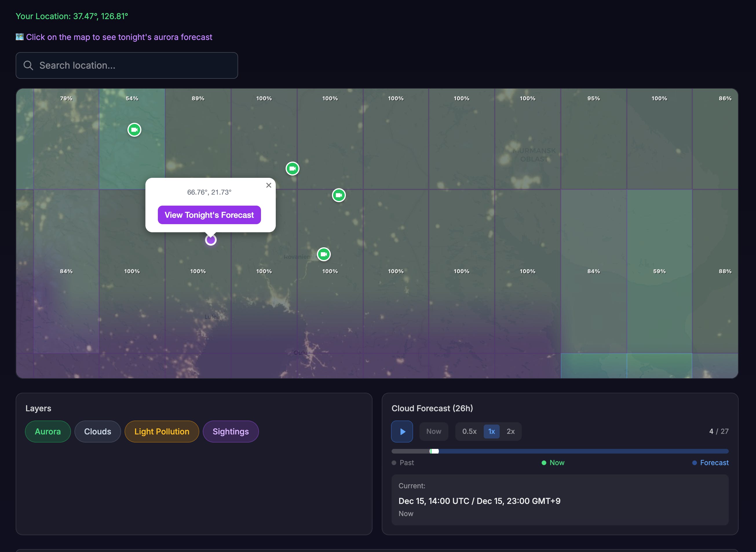The image size is (756, 552).
Task: Click the cloud forecast timeline slider handle
Action: click(x=434, y=451)
